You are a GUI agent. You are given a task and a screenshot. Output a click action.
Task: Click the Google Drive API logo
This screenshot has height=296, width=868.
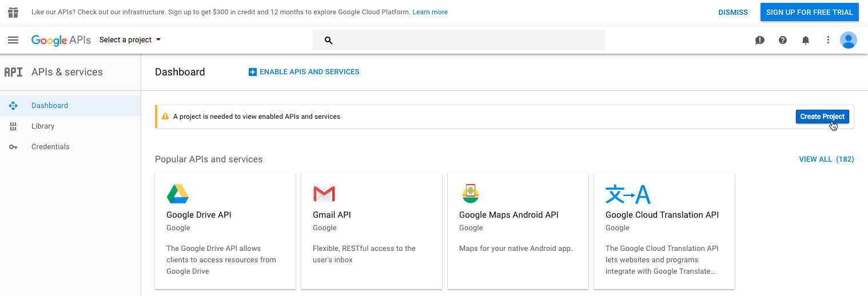[178, 194]
